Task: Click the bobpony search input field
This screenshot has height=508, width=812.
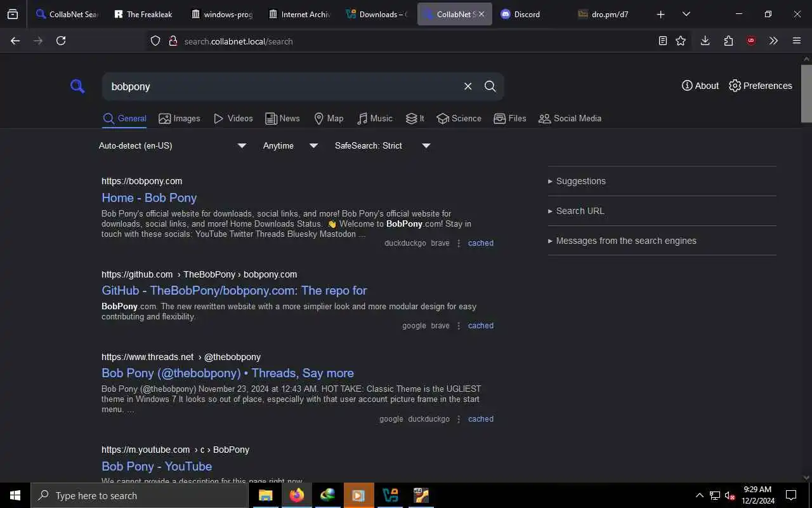Action: click(282, 86)
